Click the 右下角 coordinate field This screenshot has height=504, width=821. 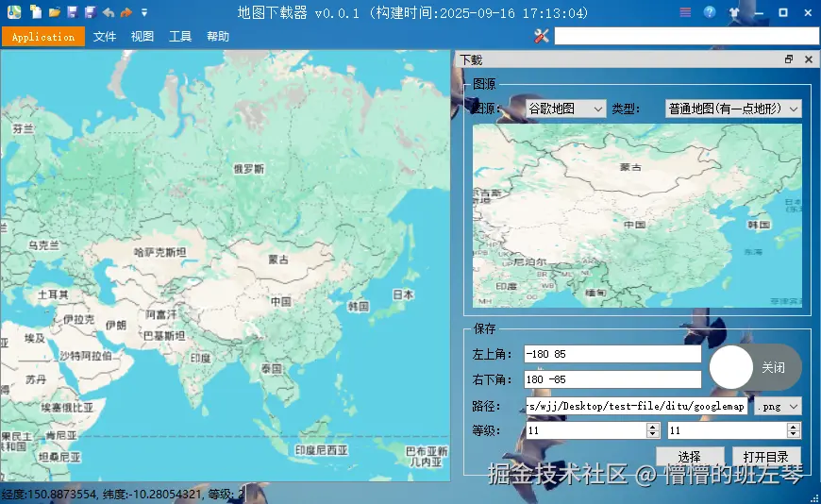pyautogui.click(x=612, y=379)
